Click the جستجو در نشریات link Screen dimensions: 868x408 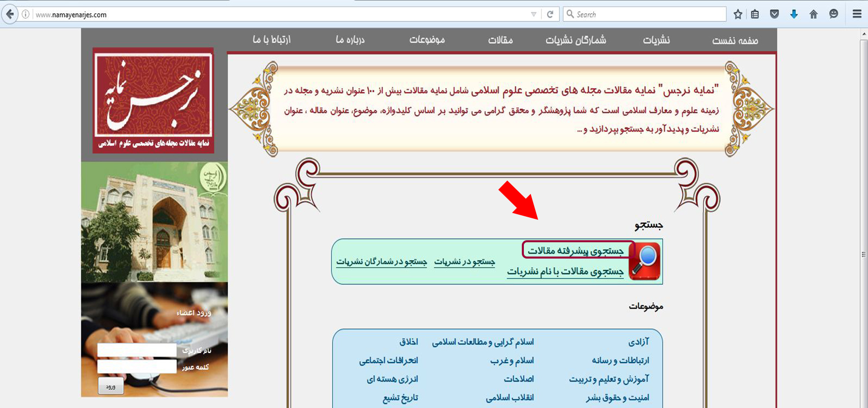(x=465, y=262)
